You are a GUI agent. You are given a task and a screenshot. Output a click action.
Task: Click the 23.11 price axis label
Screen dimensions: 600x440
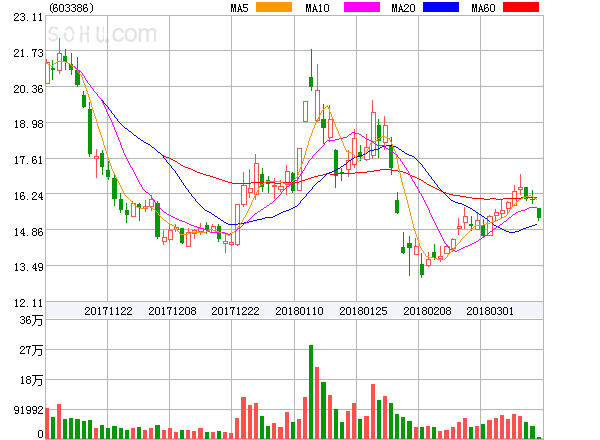click(x=28, y=17)
